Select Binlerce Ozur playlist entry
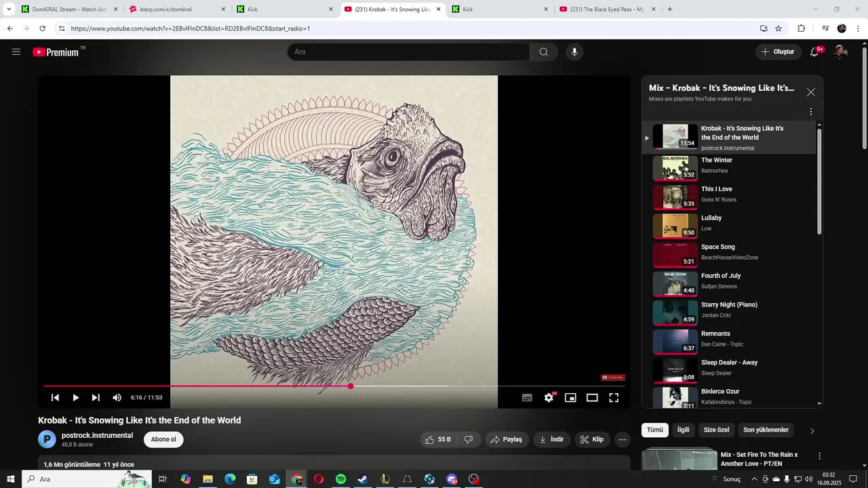Screen dimensions: 868x488 pyautogui.click(x=729, y=396)
